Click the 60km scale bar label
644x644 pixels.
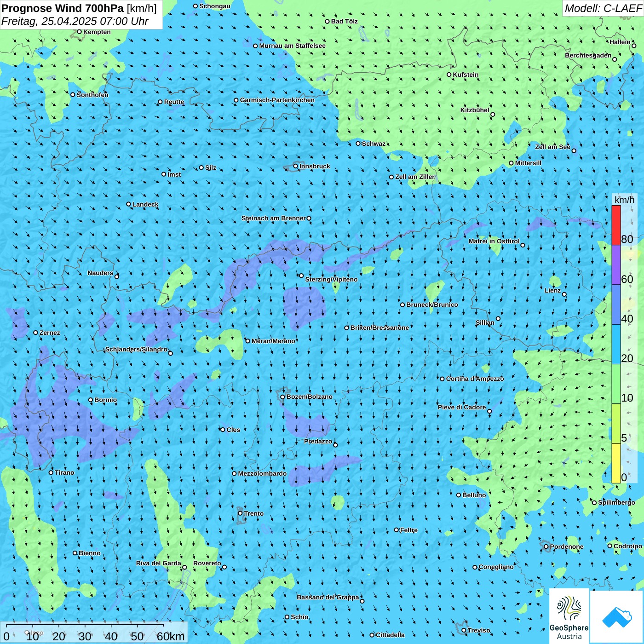coord(171,636)
